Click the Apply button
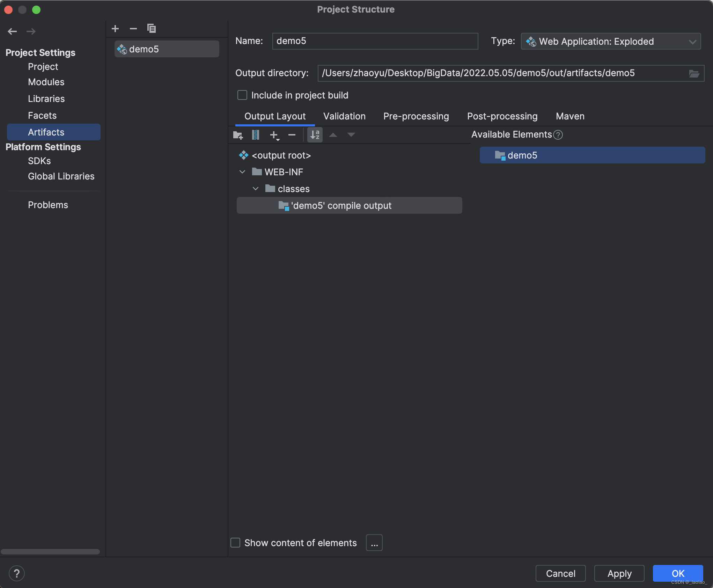This screenshot has height=588, width=713. (x=618, y=573)
